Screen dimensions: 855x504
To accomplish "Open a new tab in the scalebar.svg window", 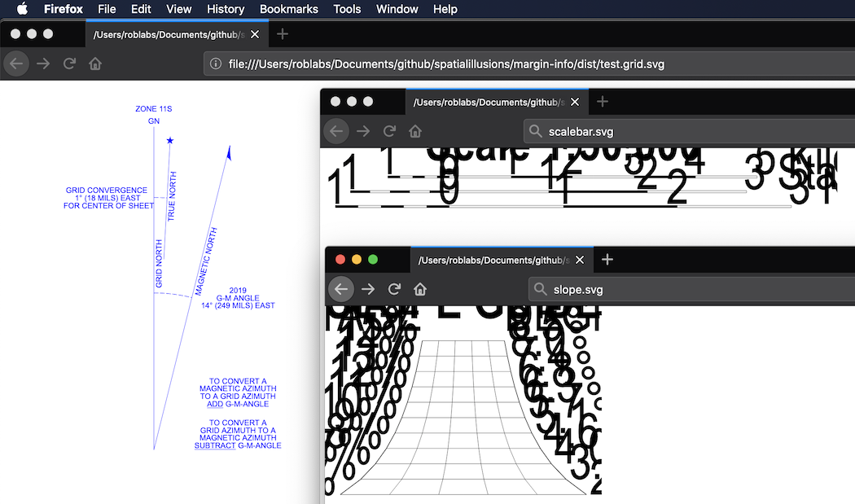I will point(602,101).
